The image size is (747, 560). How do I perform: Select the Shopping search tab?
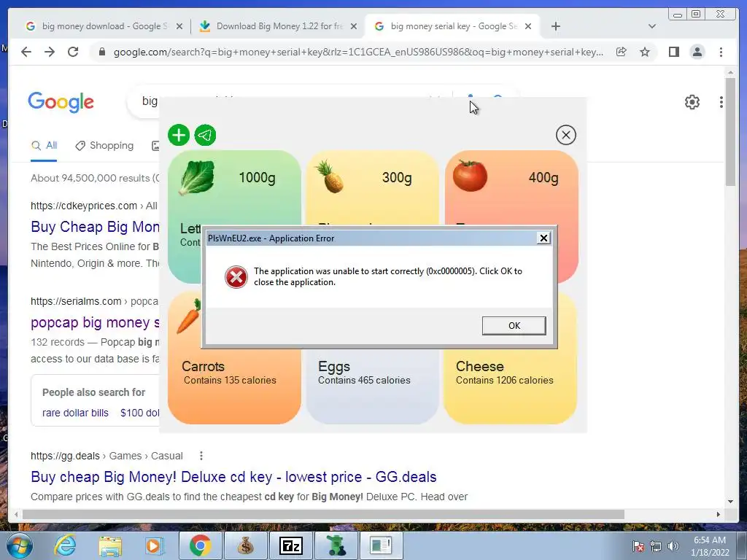104,146
